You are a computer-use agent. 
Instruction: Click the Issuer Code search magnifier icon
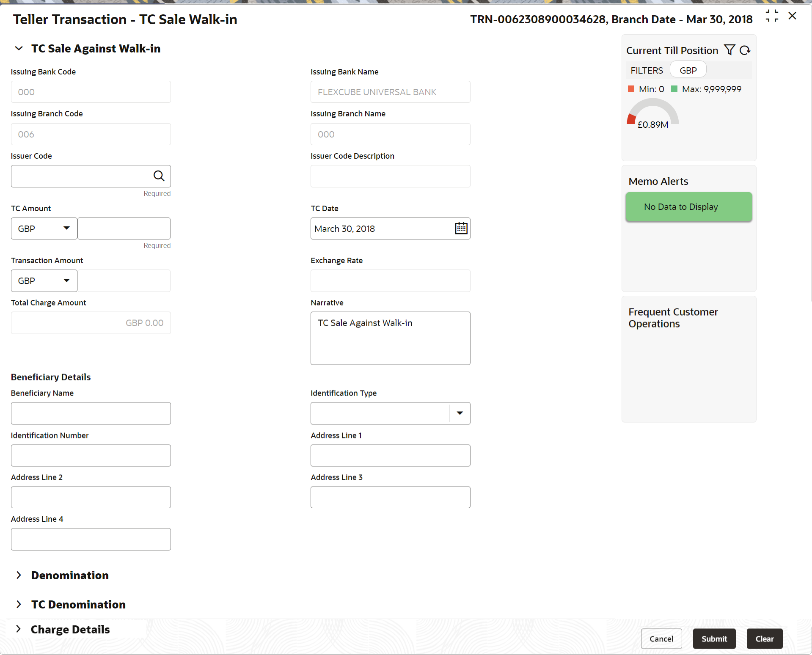(159, 176)
